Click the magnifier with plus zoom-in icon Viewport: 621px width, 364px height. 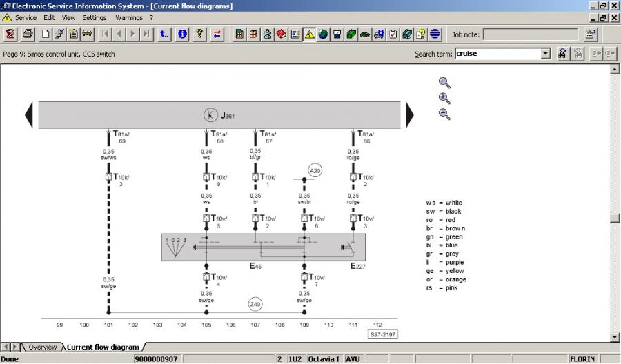tap(444, 98)
